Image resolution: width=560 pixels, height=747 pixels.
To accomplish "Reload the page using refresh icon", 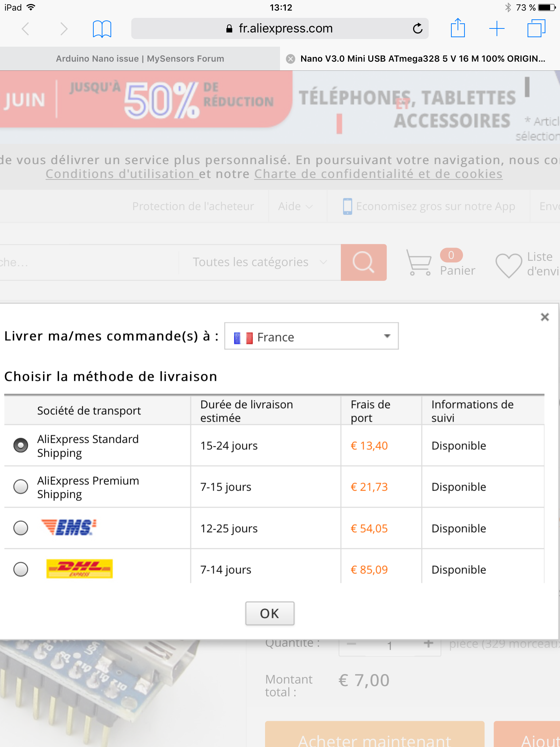I will tap(417, 28).
